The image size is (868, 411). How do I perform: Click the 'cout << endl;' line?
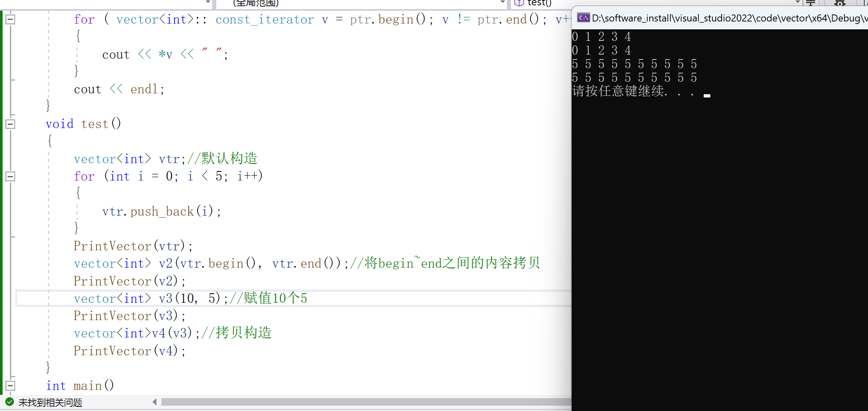(119, 89)
